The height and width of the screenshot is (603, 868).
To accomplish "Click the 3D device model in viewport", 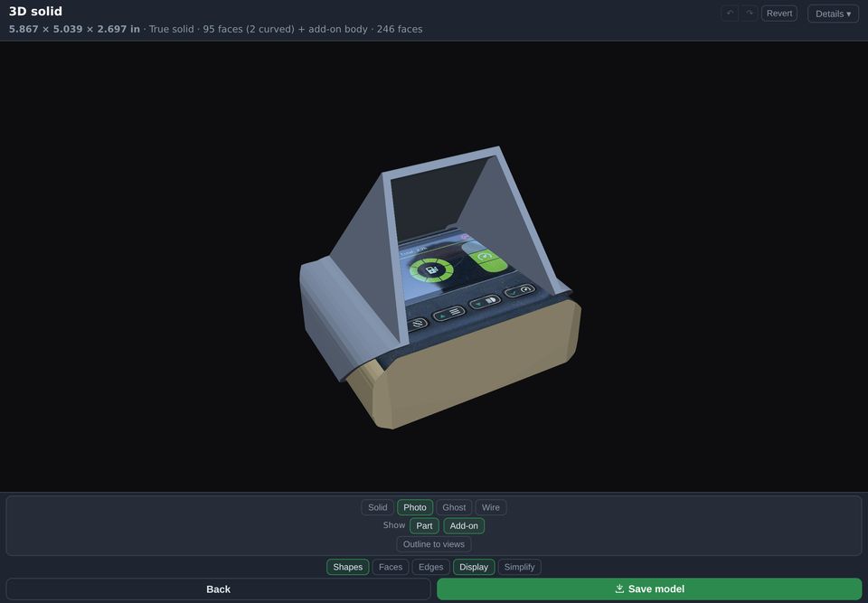I will (x=440, y=287).
